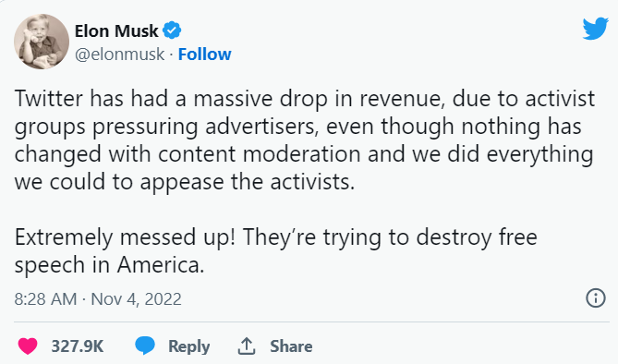Screen dimensions: 618x364
Task: Click the line starting "Twitter has had"
Action: point(305,99)
